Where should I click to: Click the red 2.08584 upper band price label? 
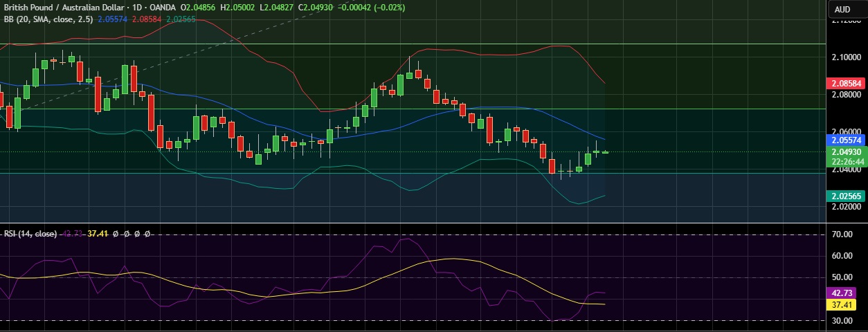(847, 83)
